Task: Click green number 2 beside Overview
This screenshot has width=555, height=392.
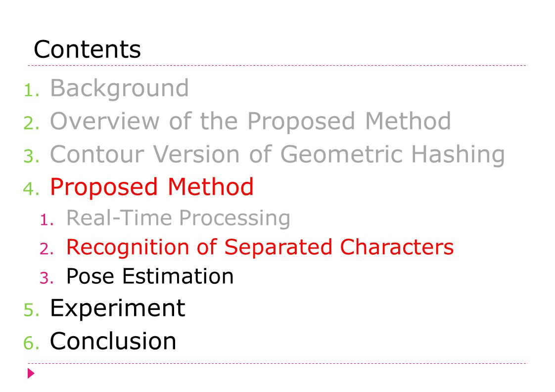Action: (32, 123)
